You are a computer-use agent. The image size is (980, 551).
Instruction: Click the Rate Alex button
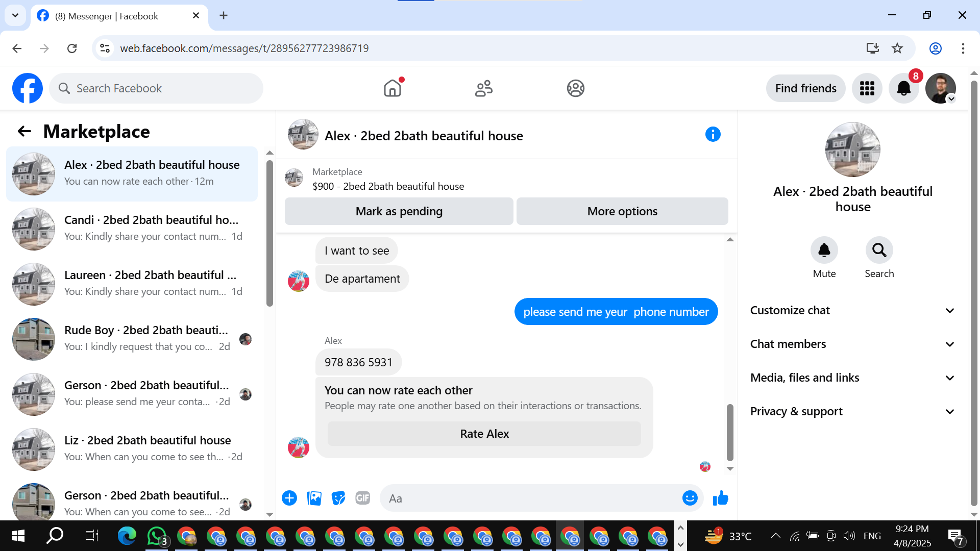[484, 434]
